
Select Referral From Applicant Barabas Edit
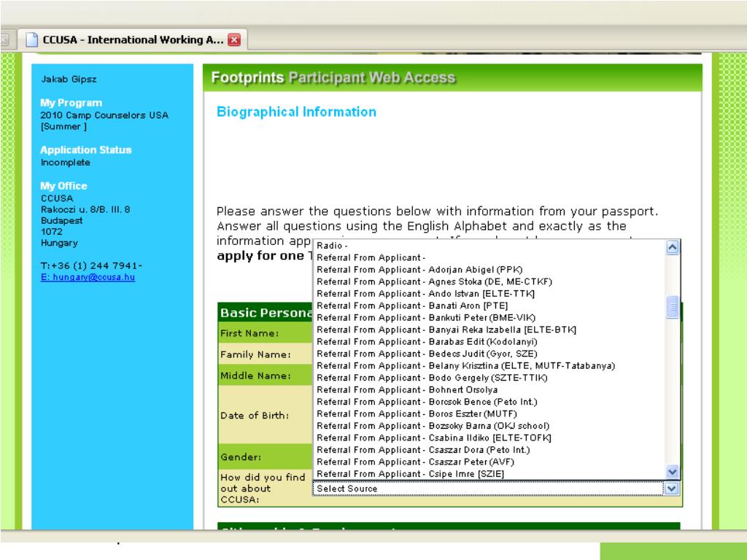(x=489, y=342)
